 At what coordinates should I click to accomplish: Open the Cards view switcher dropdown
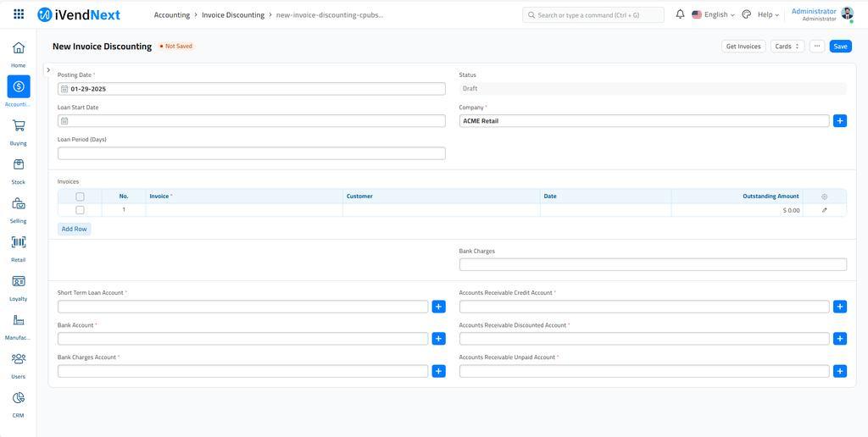pos(787,47)
